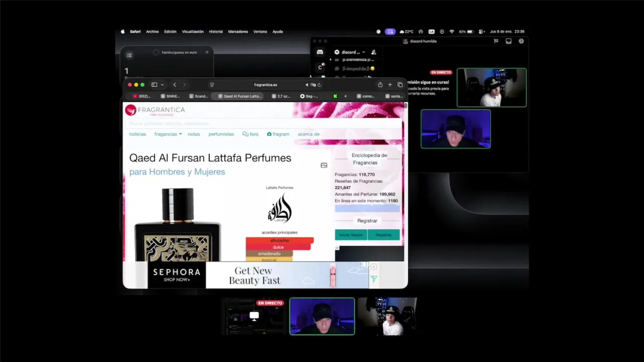Click the Safari sidebar toggle icon

tap(154, 85)
